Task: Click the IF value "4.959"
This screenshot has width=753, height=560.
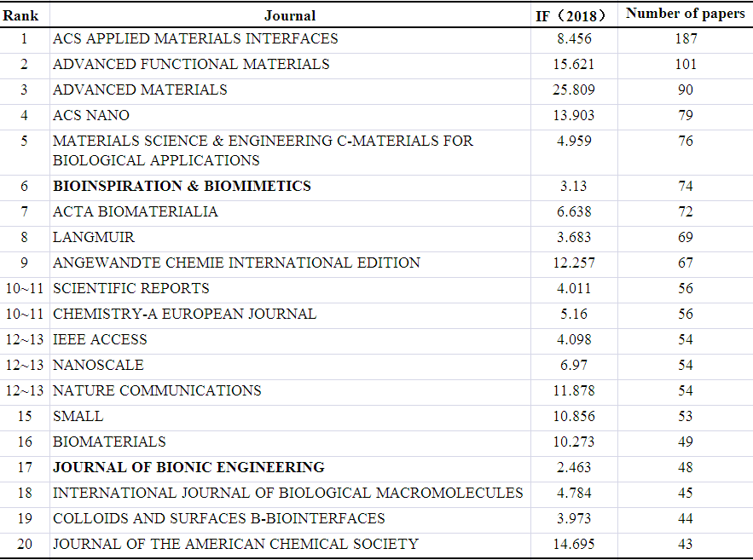Action: pyautogui.click(x=574, y=141)
